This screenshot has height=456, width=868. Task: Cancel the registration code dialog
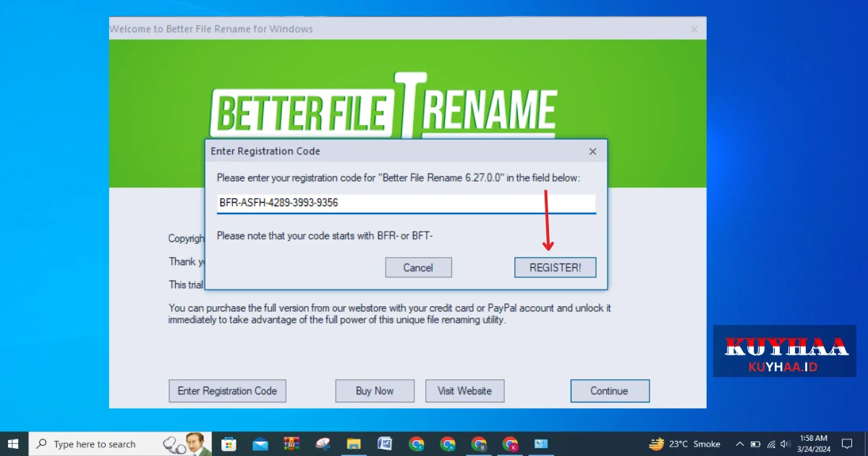[x=418, y=267]
